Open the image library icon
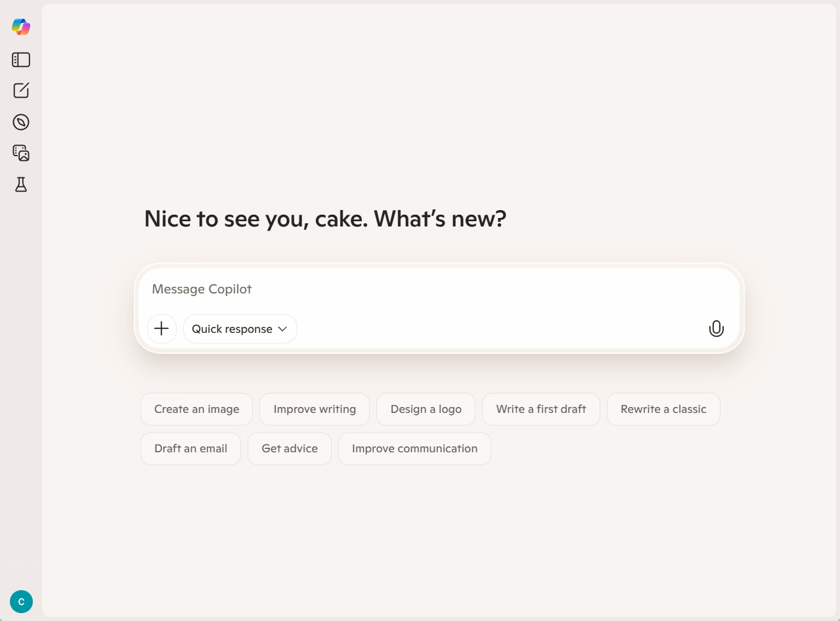The image size is (840, 621). pyautogui.click(x=21, y=153)
